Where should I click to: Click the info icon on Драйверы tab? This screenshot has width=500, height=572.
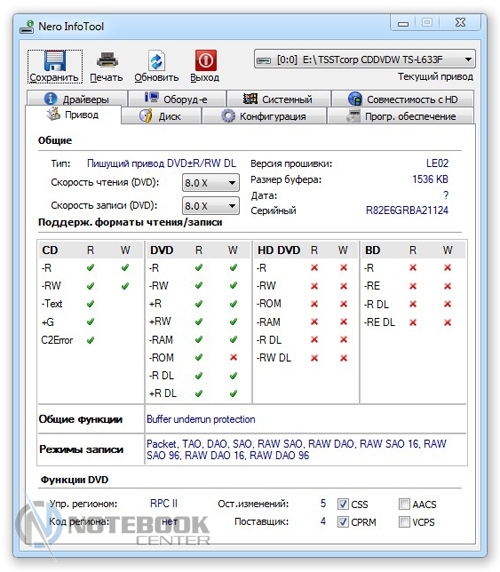[x=50, y=98]
